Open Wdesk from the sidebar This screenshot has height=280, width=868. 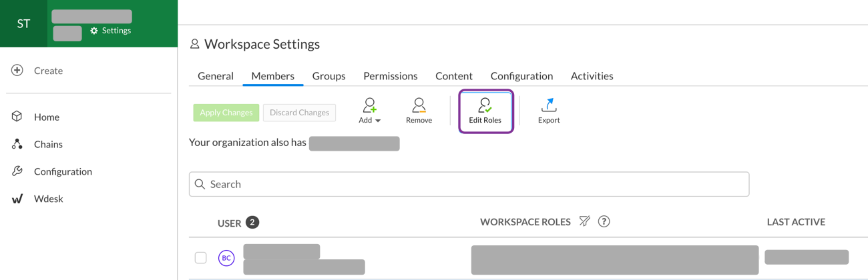tap(48, 199)
